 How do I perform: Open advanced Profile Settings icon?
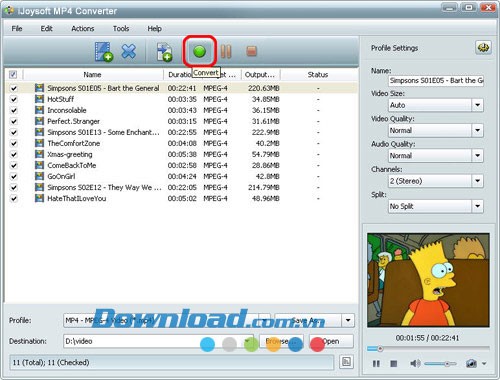pyautogui.click(x=483, y=48)
